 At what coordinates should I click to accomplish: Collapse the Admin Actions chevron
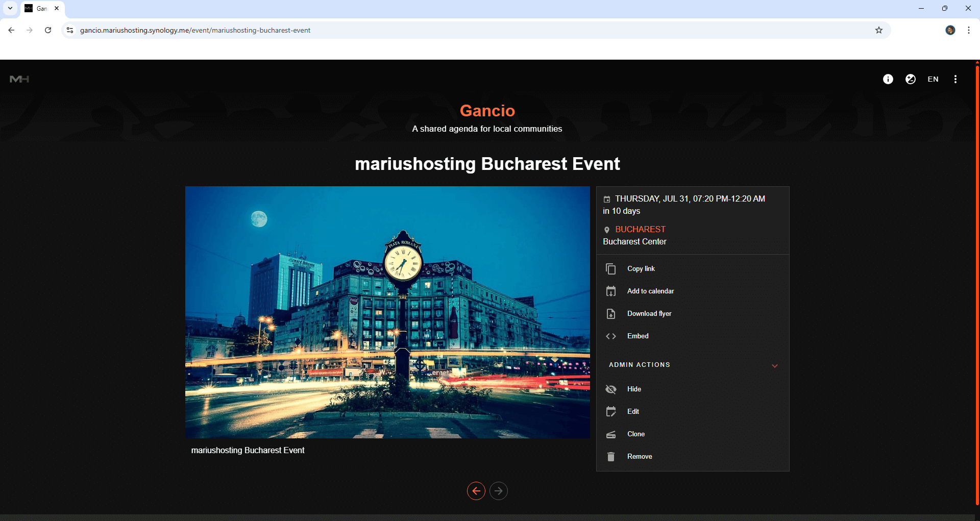(775, 366)
